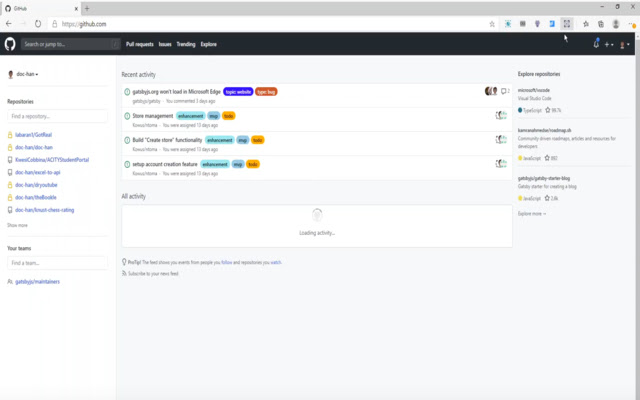Viewport: 640px width, 400px height.
Task: Open the browser Collections icon
Action: 601,24
